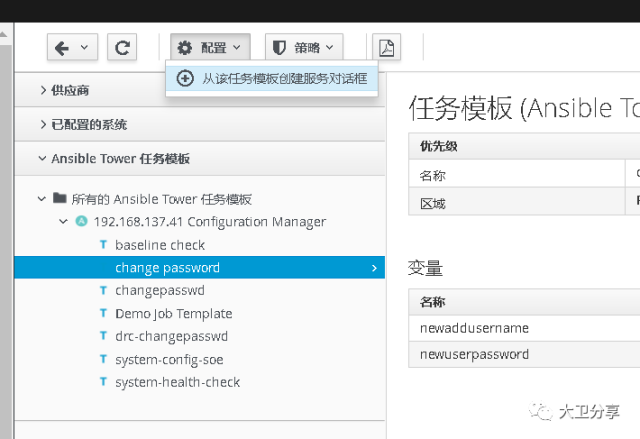Select the system-config-soe template
The image size is (640, 439).
point(169,359)
